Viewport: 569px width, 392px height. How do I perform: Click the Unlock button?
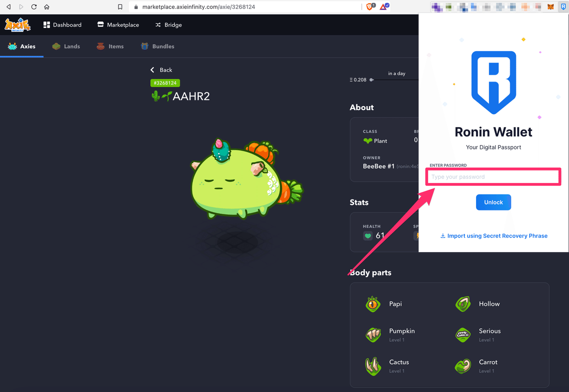(493, 202)
